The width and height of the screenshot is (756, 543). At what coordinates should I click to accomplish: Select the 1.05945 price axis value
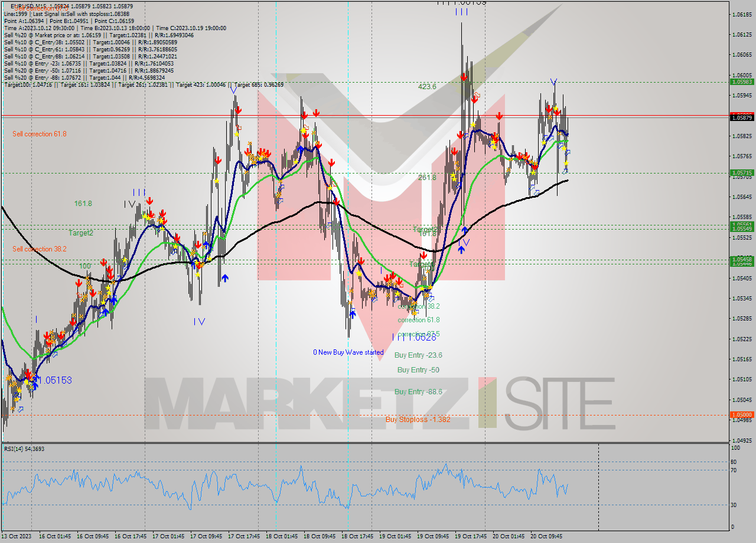[x=741, y=95]
